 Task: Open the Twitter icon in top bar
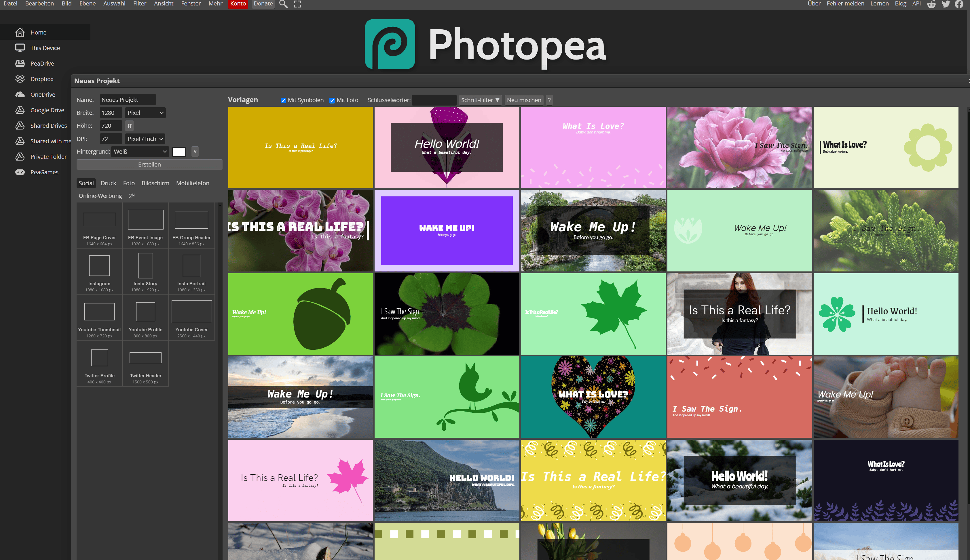946,4
